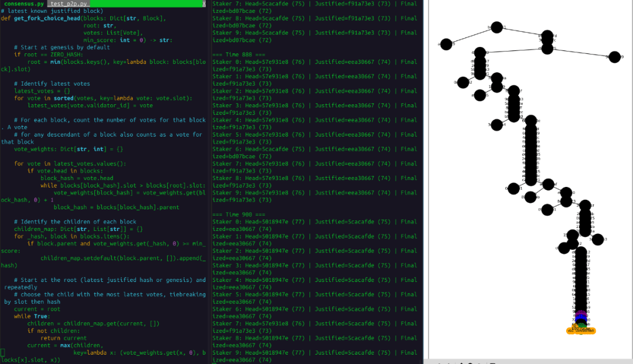633x364 pixels.
Task: Click 'Staker 1: Head=57e931e8 (76)' terminal line
Action: 315,76
